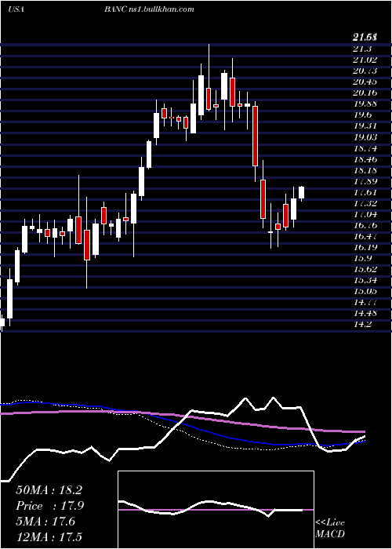This screenshot has height=549, width=392.
Task: Select the 14.48 price axis label
Action: pyautogui.click(x=364, y=314)
